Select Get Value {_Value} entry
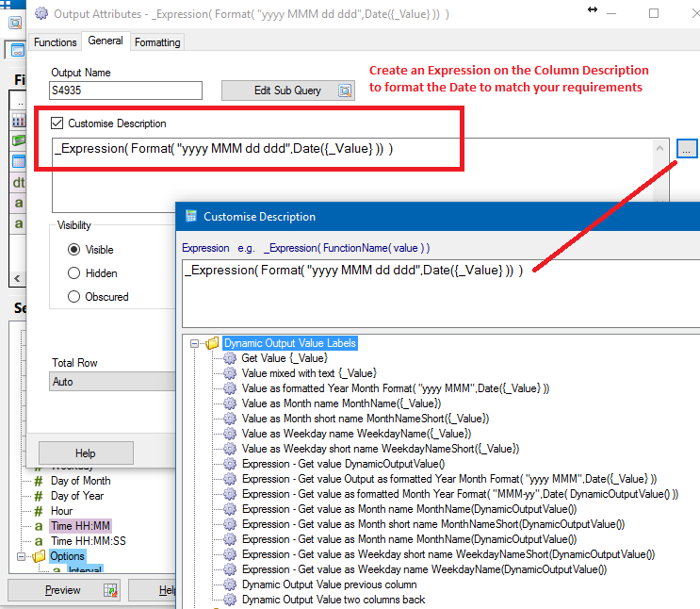 tap(285, 358)
